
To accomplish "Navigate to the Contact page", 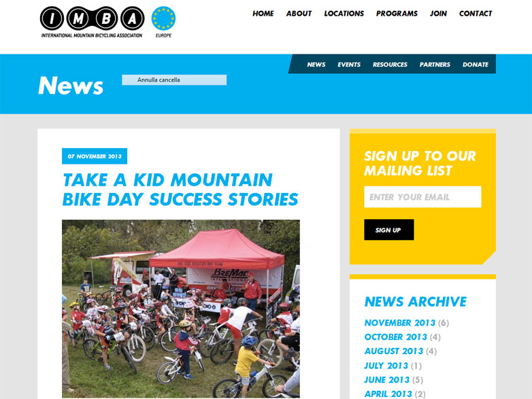I will click(476, 14).
